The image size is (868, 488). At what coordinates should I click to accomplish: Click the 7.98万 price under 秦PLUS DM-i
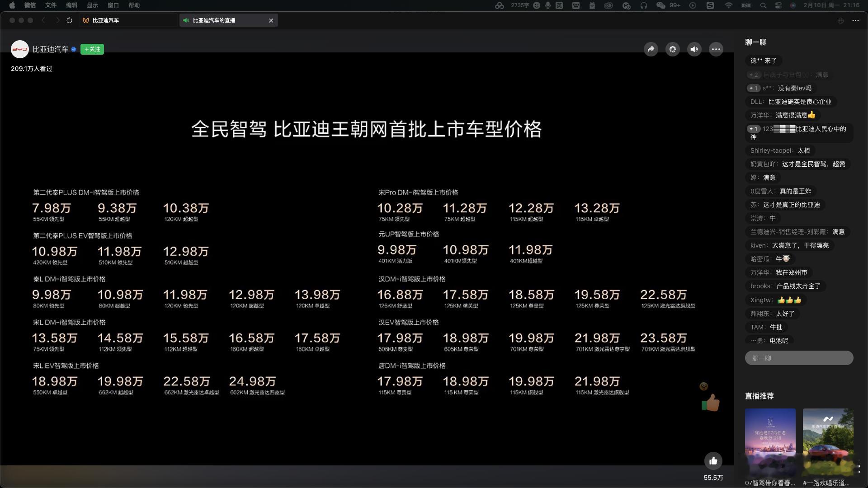pos(52,208)
